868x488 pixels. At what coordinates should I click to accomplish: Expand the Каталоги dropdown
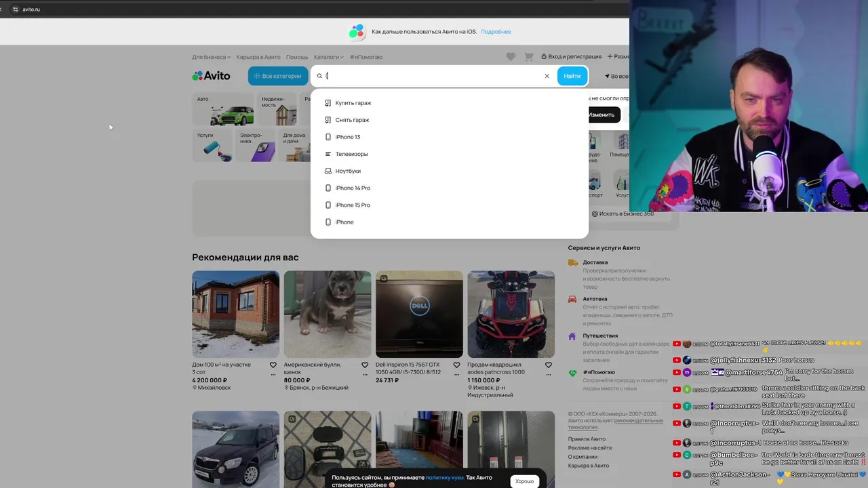[x=328, y=57]
